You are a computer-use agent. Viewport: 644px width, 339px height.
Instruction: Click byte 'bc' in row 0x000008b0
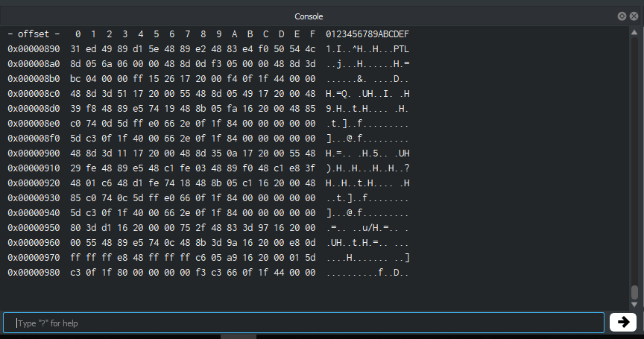pyautogui.click(x=75, y=79)
